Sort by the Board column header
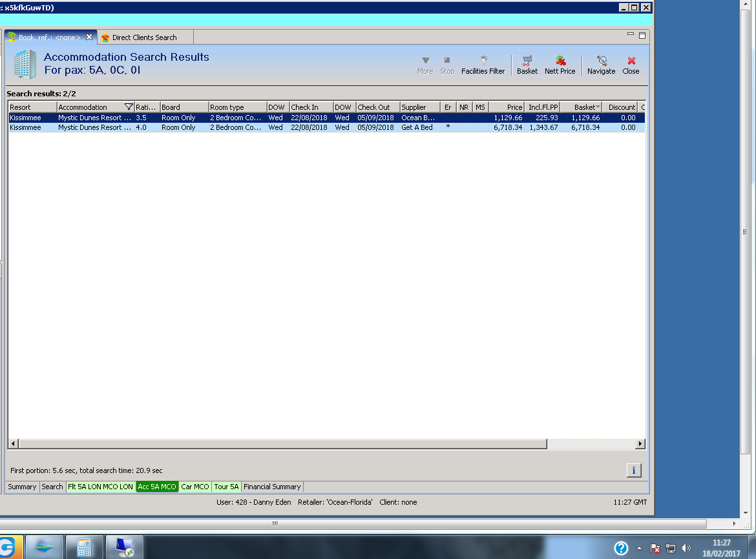756x559 pixels. [x=184, y=107]
